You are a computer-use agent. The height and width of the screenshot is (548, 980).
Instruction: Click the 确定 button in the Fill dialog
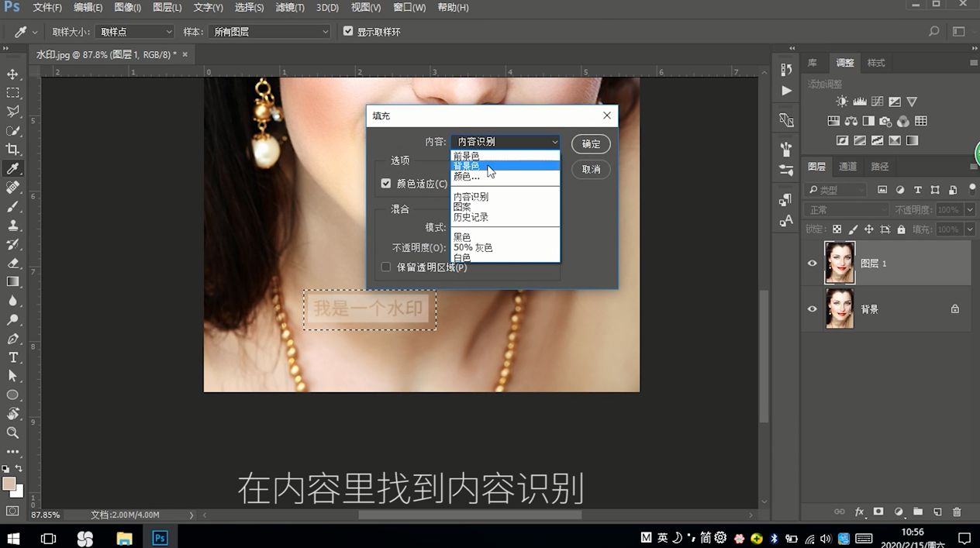[590, 143]
